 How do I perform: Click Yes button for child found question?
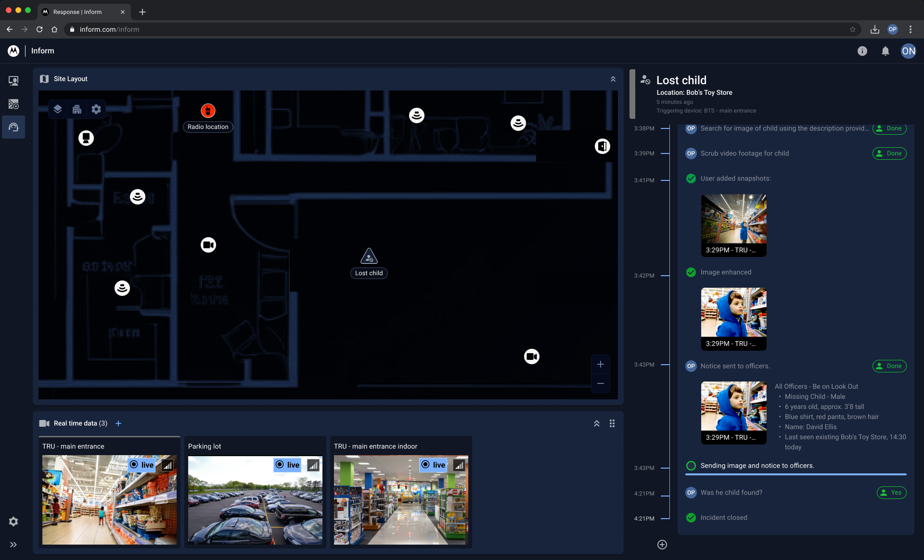[x=891, y=493]
